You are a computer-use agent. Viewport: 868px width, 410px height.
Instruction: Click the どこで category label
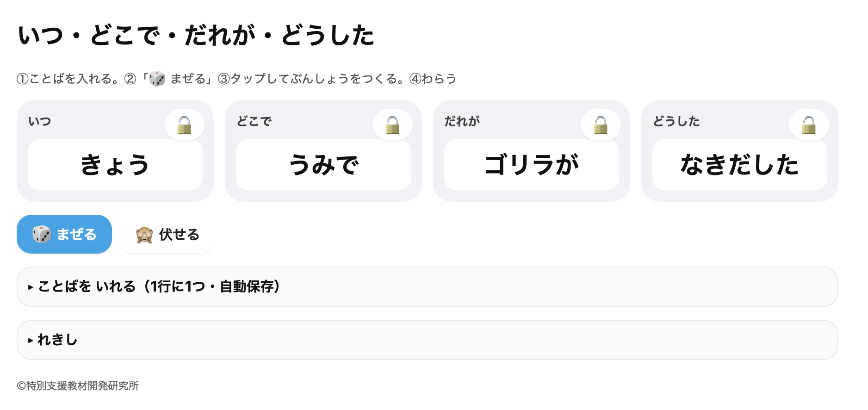click(254, 121)
